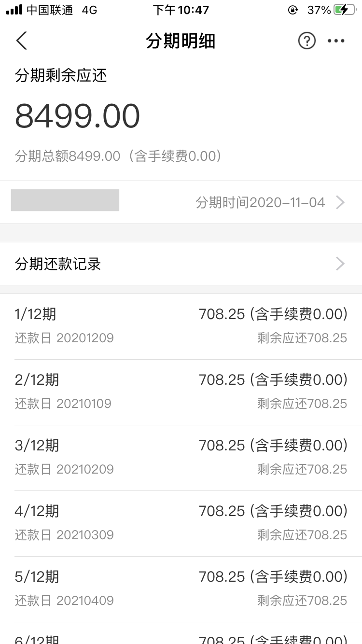Tap the 5/12期 installment row

click(181, 588)
